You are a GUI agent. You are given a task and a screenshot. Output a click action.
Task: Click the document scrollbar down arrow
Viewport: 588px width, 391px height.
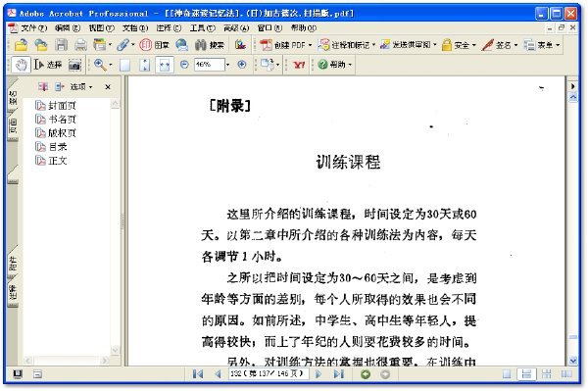coord(572,361)
